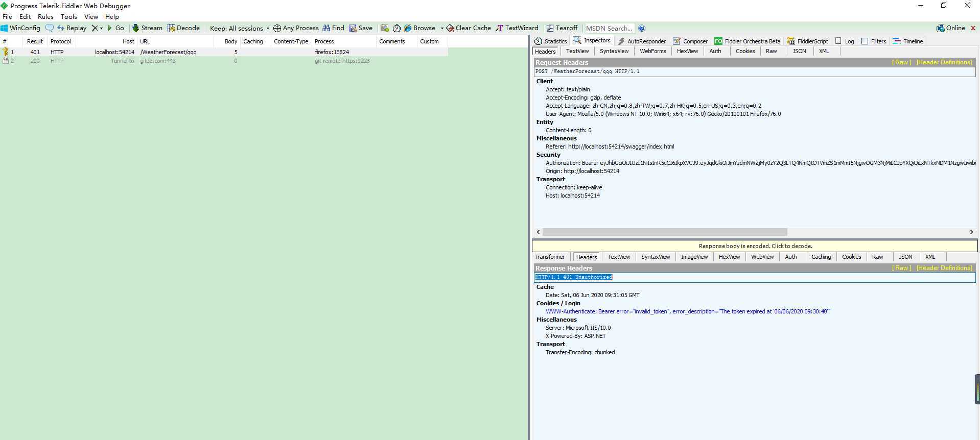Select the request JSON inspector tab
The image size is (980, 440).
799,51
